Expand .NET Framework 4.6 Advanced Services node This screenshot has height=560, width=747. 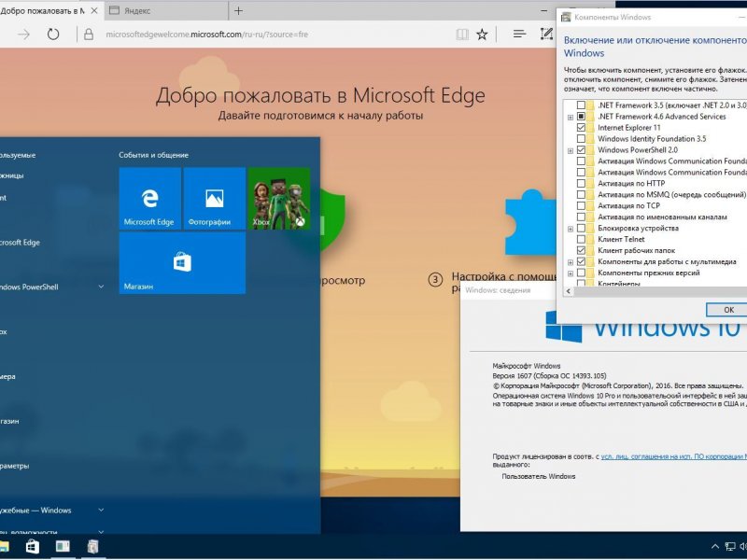pos(571,117)
